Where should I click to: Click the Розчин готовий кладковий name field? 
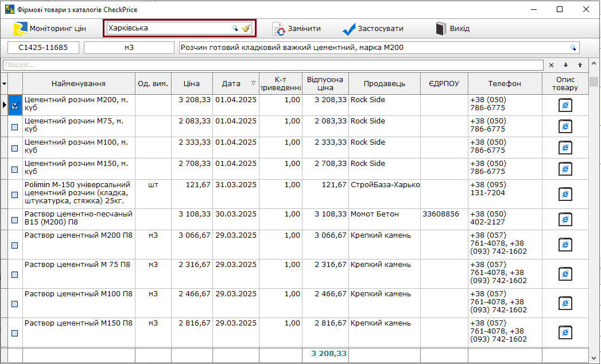(x=379, y=48)
